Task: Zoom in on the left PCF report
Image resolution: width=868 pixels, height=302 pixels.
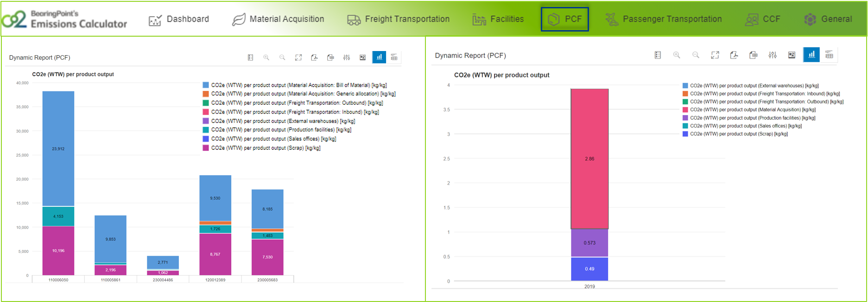Action: coord(266,58)
